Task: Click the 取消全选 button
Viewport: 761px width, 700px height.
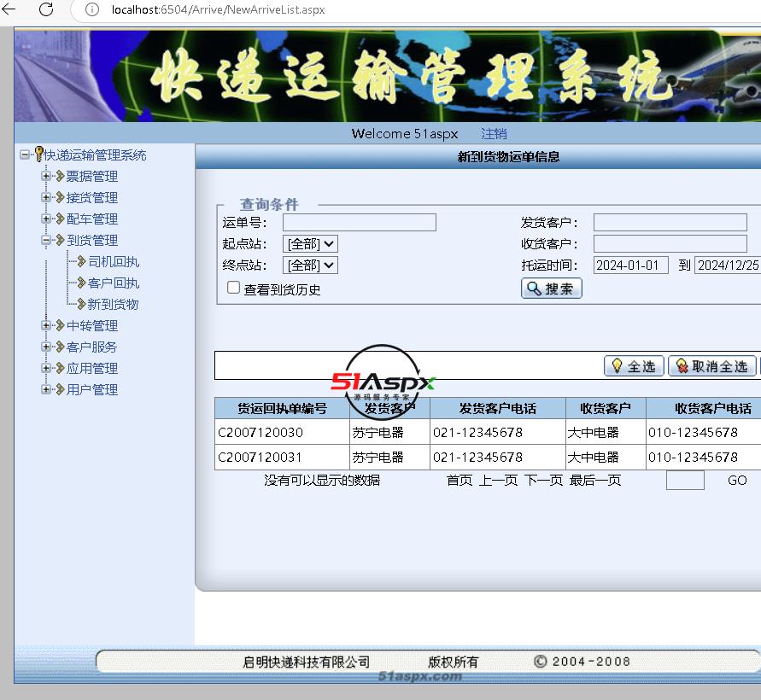Action: tap(712, 365)
